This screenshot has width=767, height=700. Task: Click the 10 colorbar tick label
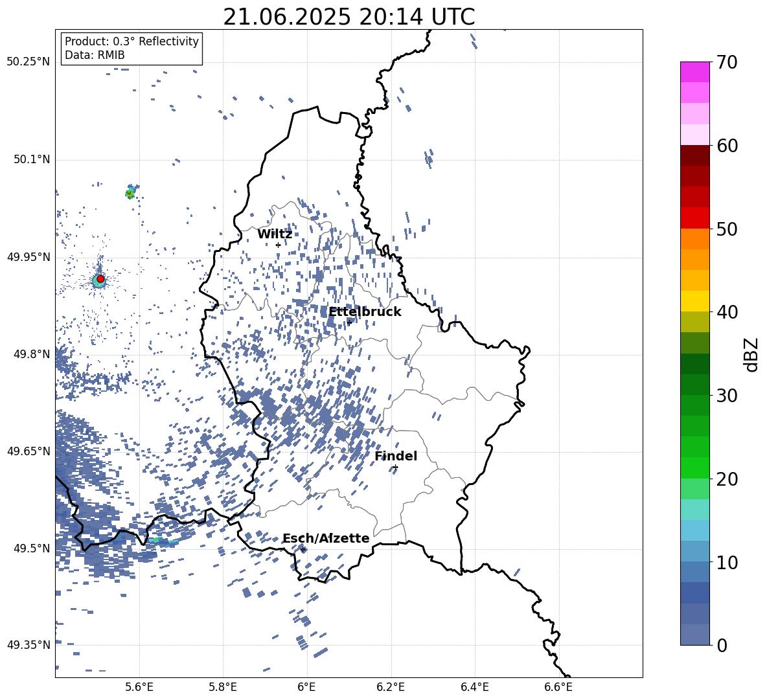[x=727, y=562]
